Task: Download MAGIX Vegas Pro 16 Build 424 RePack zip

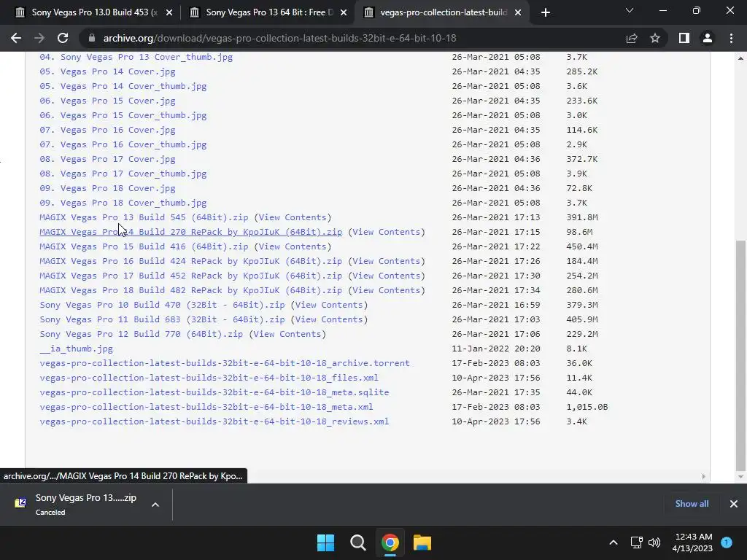Action: pos(190,261)
